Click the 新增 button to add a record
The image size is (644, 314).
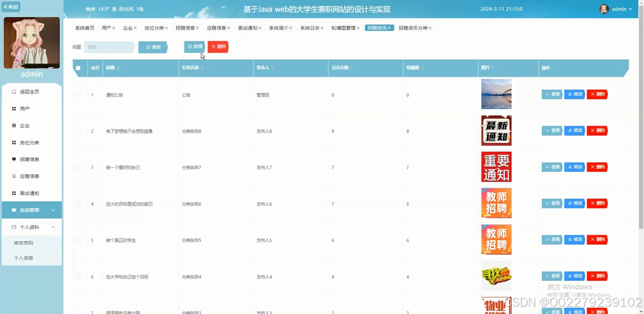coord(194,47)
